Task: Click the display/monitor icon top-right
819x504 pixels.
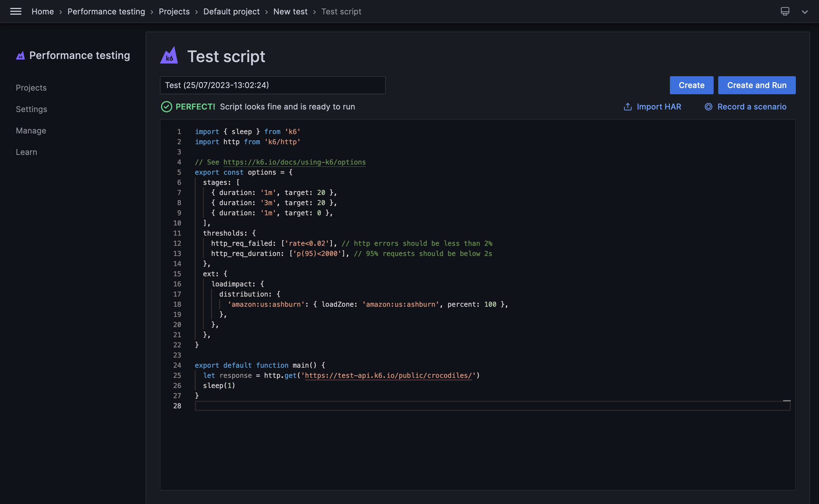Action: [785, 10]
